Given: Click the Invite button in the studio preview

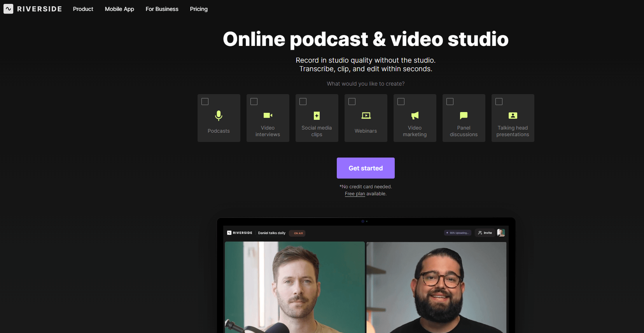Looking at the screenshot, I should (485, 233).
